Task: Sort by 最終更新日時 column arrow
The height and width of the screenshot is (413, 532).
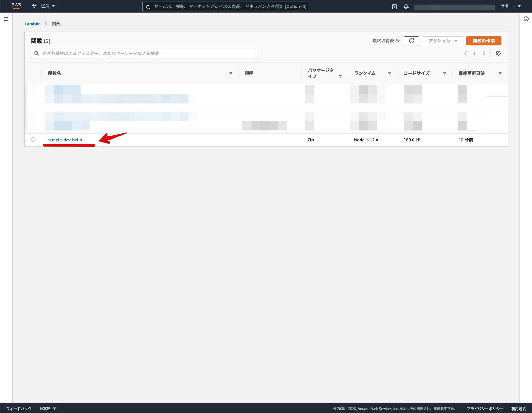Action: pos(500,73)
